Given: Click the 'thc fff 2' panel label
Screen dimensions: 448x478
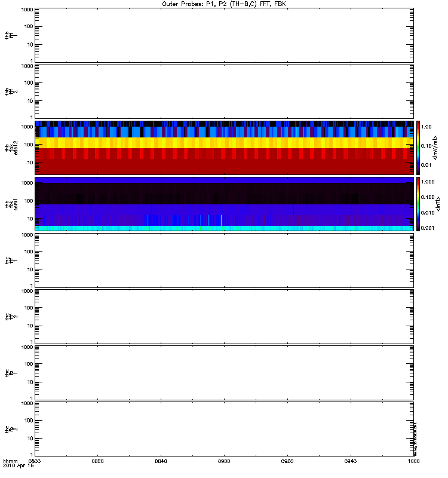Looking at the screenshot, I should [11, 317].
